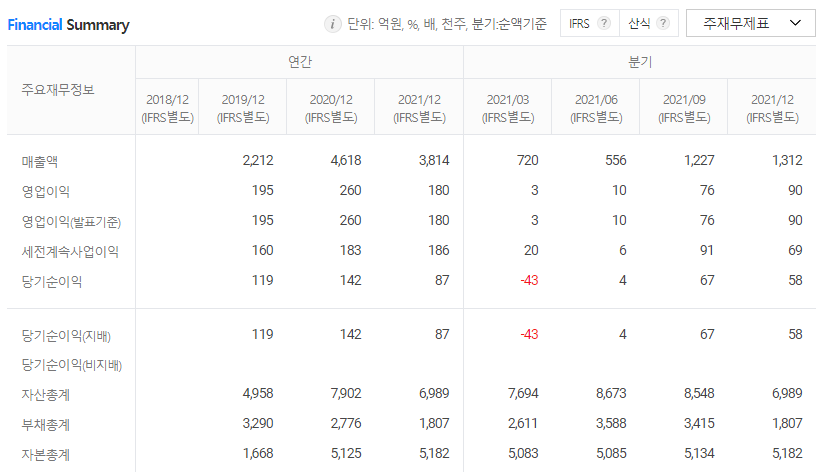
Task: Click the 2018/12 annual column header
Action: tap(167, 108)
